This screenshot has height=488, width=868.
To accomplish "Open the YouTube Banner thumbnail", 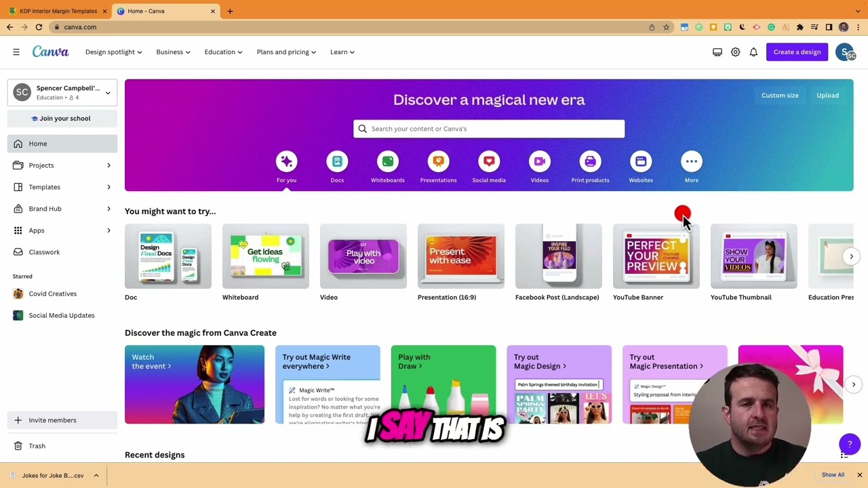I will 656,256.
